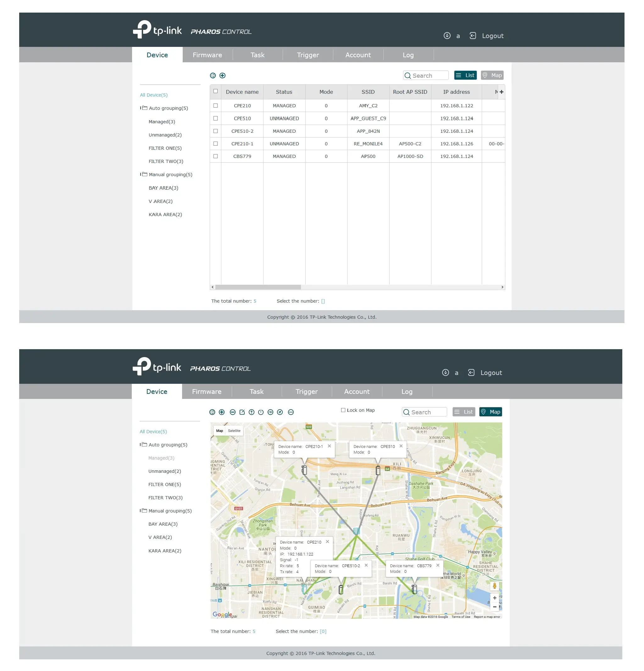Open the more options ellipsis icon
644x671 pixels.
291,412
